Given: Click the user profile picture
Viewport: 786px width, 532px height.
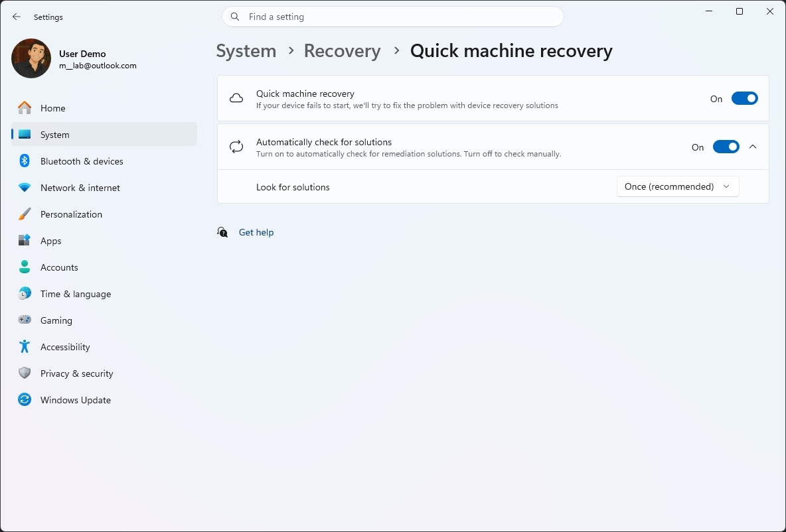Looking at the screenshot, I should point(31,58).
